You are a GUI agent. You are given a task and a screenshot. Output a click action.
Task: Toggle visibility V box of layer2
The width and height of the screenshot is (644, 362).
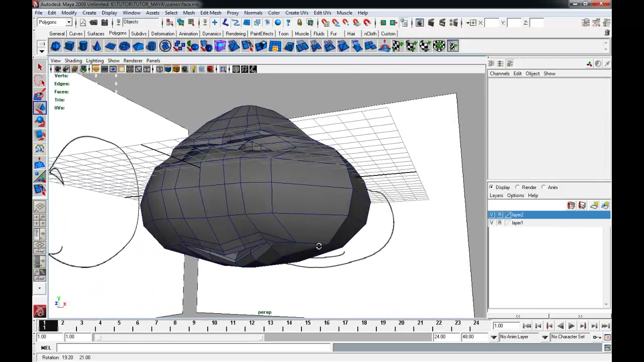coord(492,215)
